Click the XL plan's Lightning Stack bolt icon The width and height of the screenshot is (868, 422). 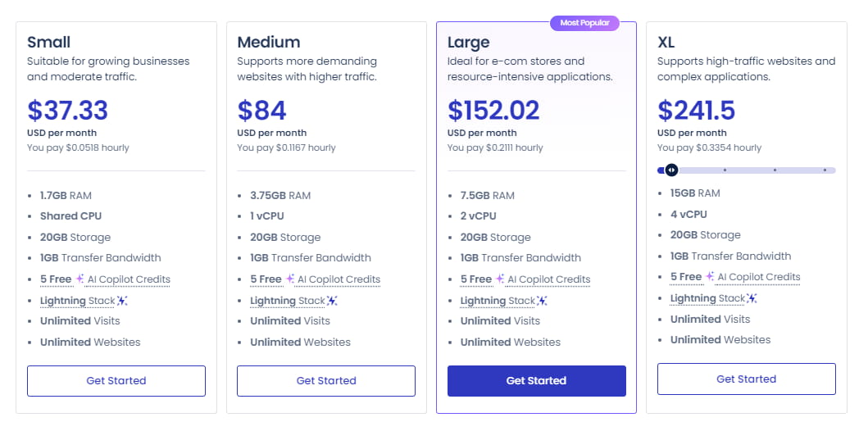pyautogui.click(x=752, y=299)
